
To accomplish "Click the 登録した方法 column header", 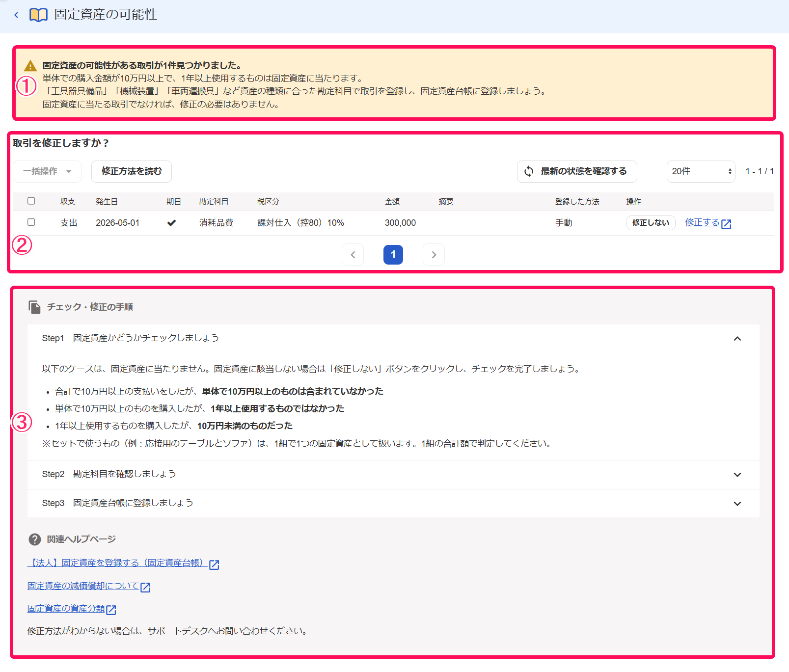I will [577, 202].
